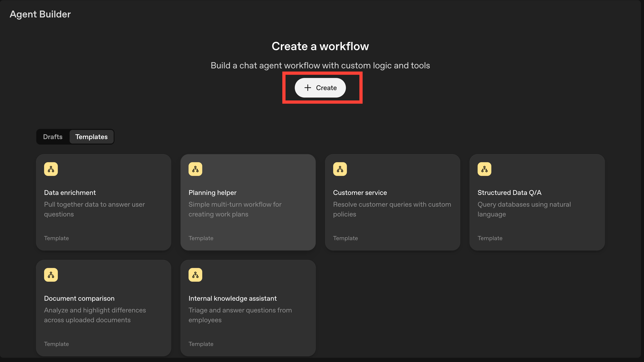Click the Document comparison workflow icon
The image size is (644, 362).
point(51,275)
